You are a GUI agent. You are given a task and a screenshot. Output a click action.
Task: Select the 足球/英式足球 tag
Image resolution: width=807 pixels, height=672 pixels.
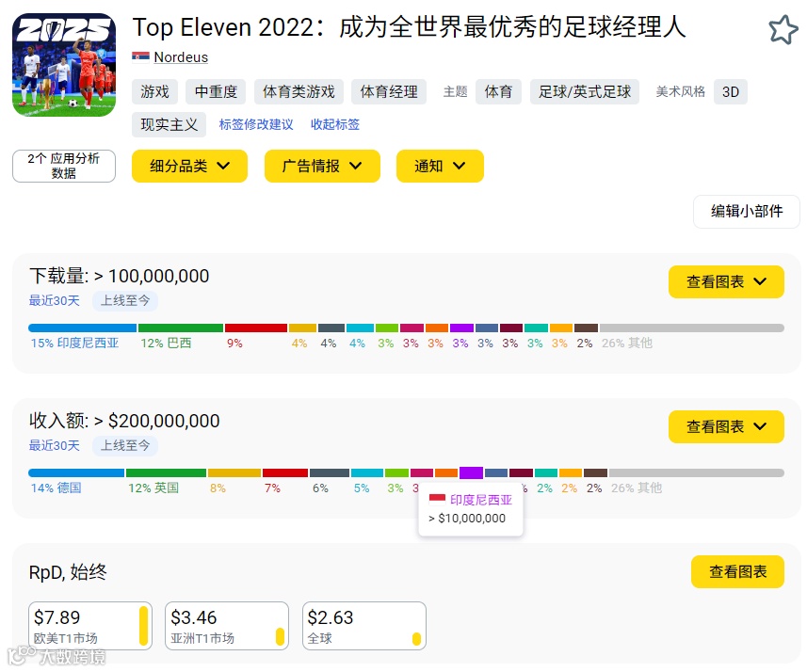coord(585,91)
